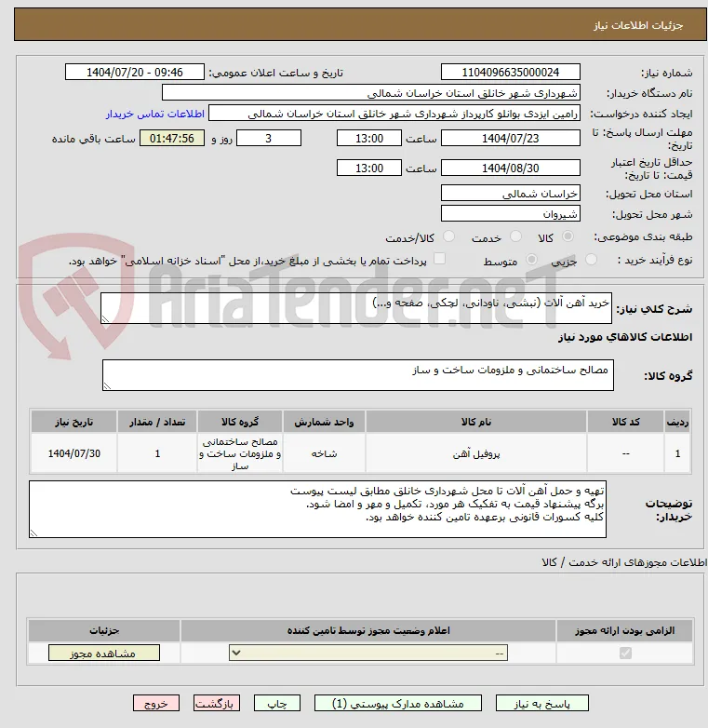
Task: Click the نام دستگاه خریدار field
Action: coord(370,93)
